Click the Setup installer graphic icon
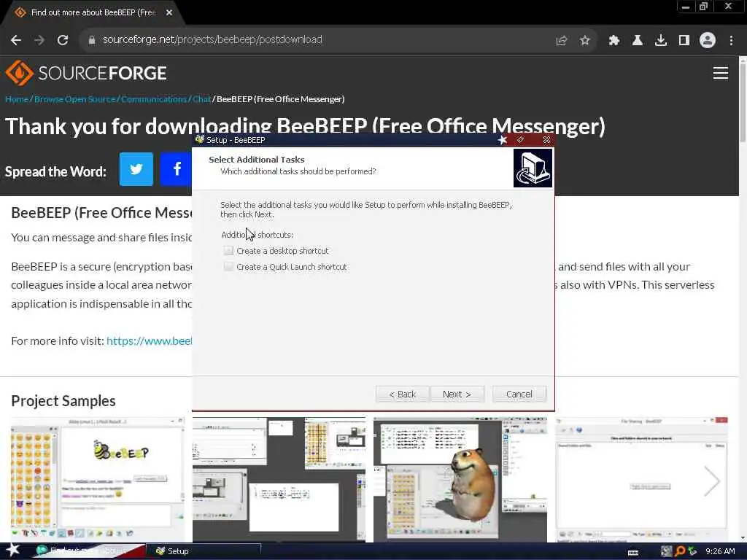Viewport: 747px width, 560px height. coord(533,168)
